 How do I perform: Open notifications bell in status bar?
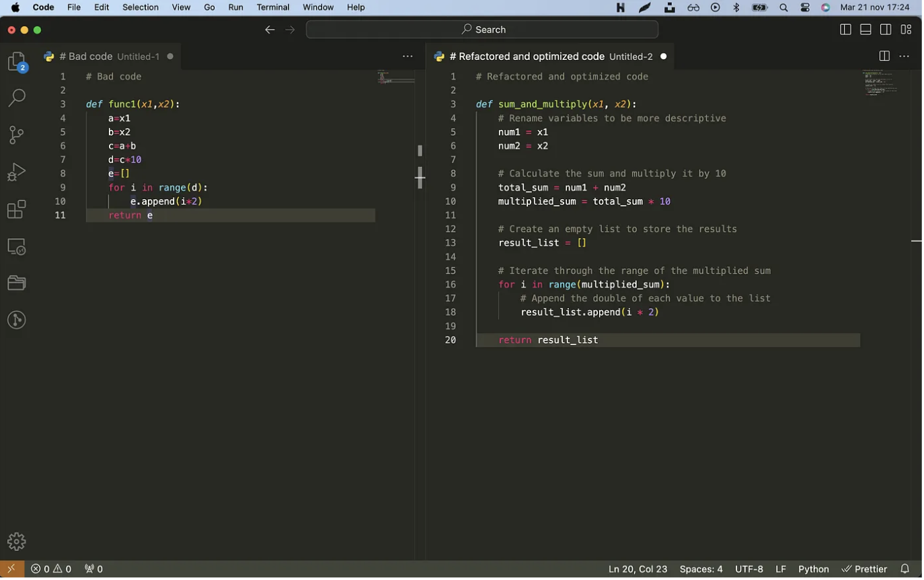tap(906, 570)
